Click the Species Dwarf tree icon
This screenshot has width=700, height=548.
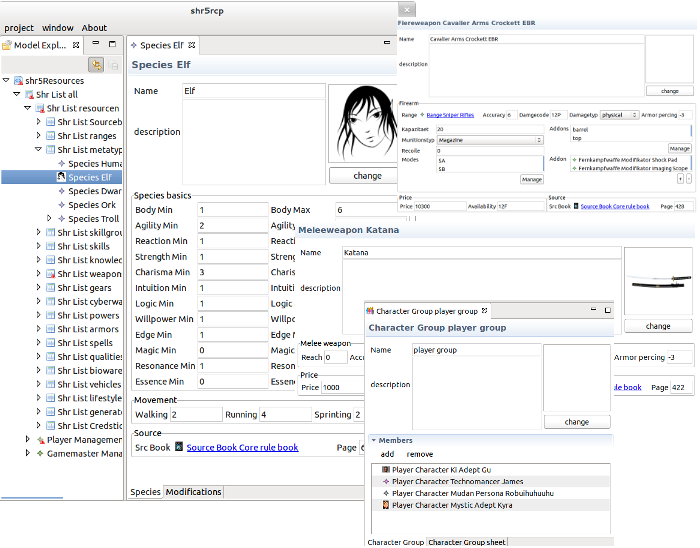tap(62, 191)
